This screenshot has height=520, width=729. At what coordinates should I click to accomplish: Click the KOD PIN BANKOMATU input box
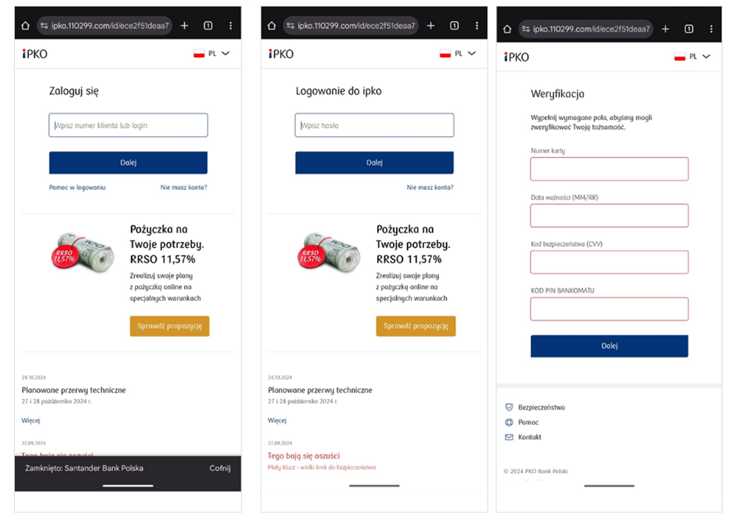click(x=609, y=309)
